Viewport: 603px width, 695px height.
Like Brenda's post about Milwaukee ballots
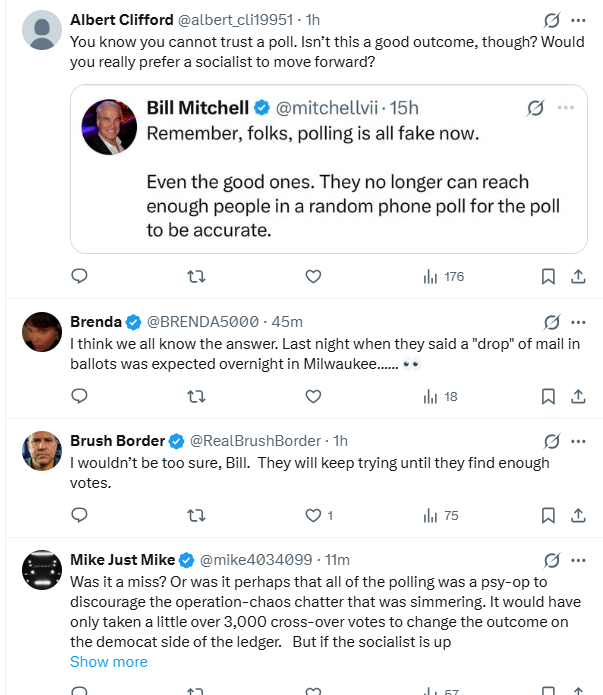(313, 396)
